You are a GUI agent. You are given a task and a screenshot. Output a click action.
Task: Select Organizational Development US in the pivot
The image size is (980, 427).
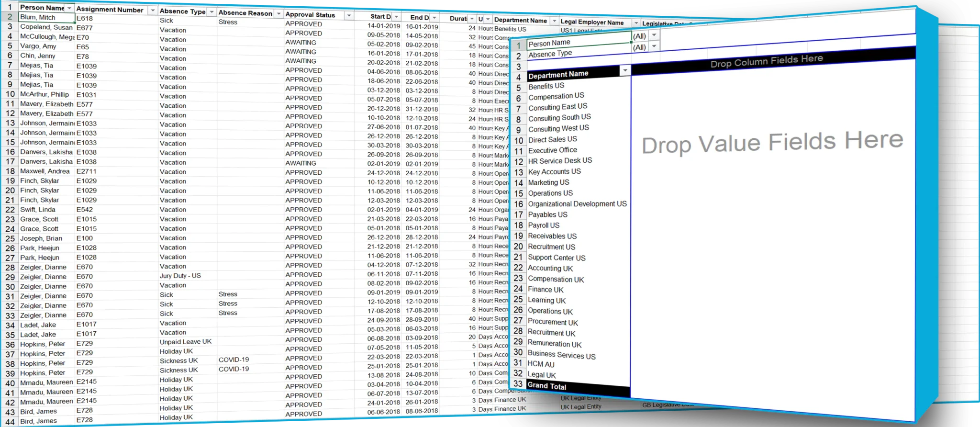point(577,204)
